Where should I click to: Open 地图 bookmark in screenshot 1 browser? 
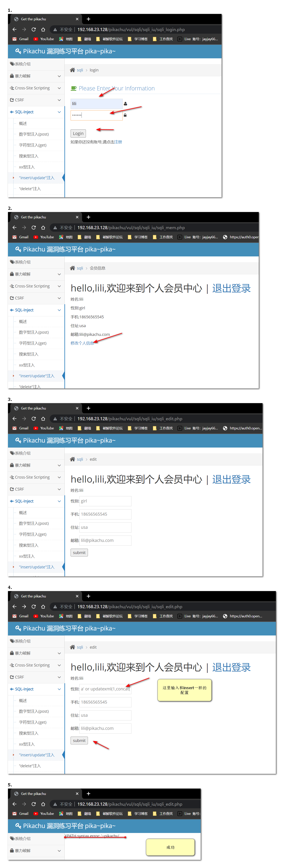pos(66,39)
